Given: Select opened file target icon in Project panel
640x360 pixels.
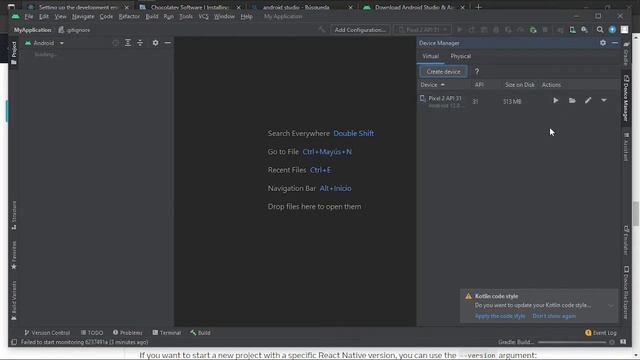Looking at the screenshot, I should (116, 43).
